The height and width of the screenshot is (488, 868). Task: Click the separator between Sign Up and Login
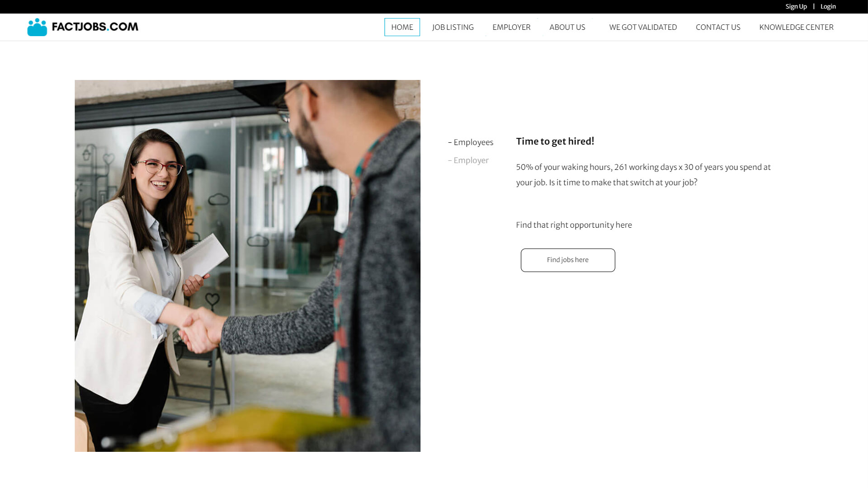(x=814, y=6)
